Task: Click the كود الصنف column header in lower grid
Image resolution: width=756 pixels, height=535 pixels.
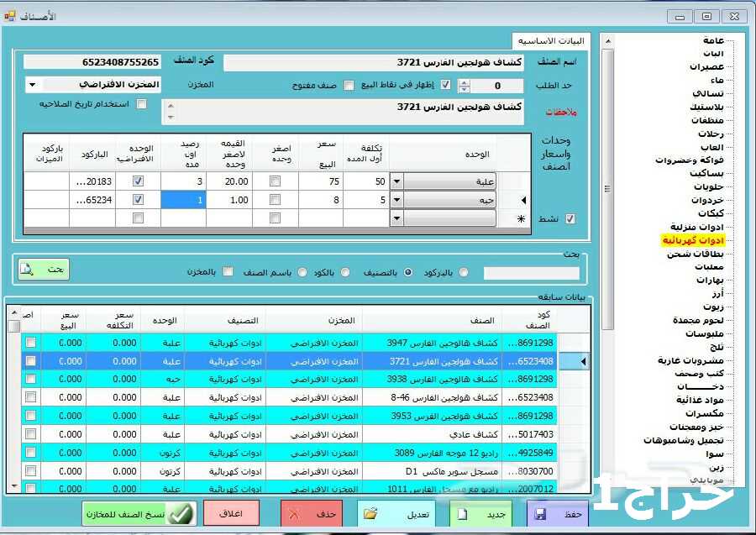Action: pyautogui.click(x=530, y=320)
